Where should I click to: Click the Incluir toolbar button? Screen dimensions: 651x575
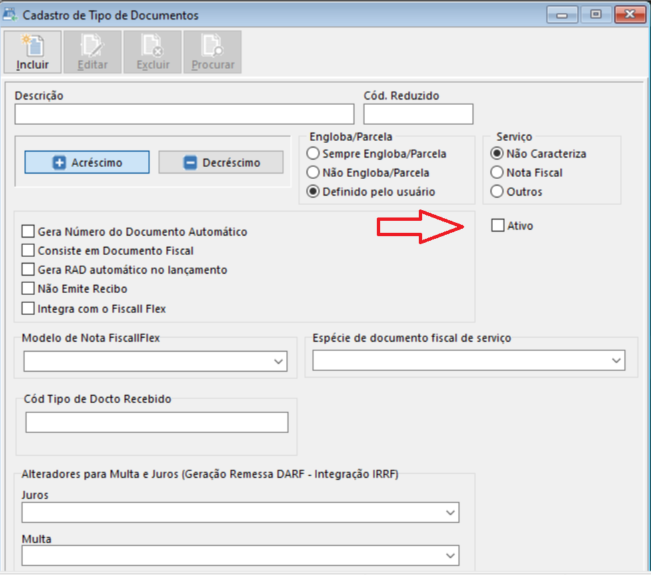pyautogui.click(x=33, y=52)
